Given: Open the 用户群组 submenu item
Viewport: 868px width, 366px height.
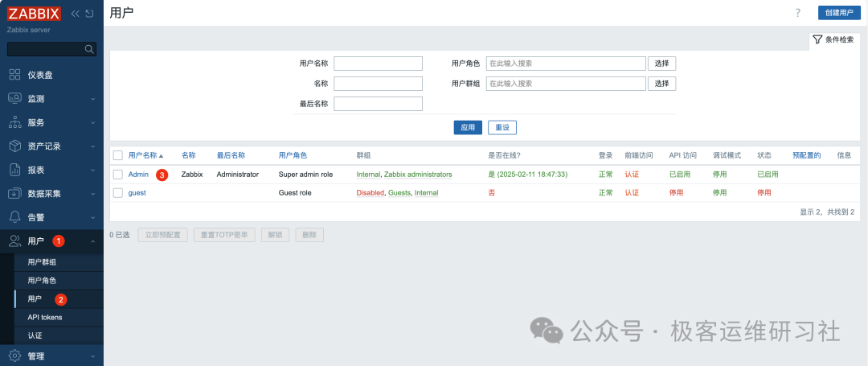Looking at the screenshot, I should [x=42, y=262].
